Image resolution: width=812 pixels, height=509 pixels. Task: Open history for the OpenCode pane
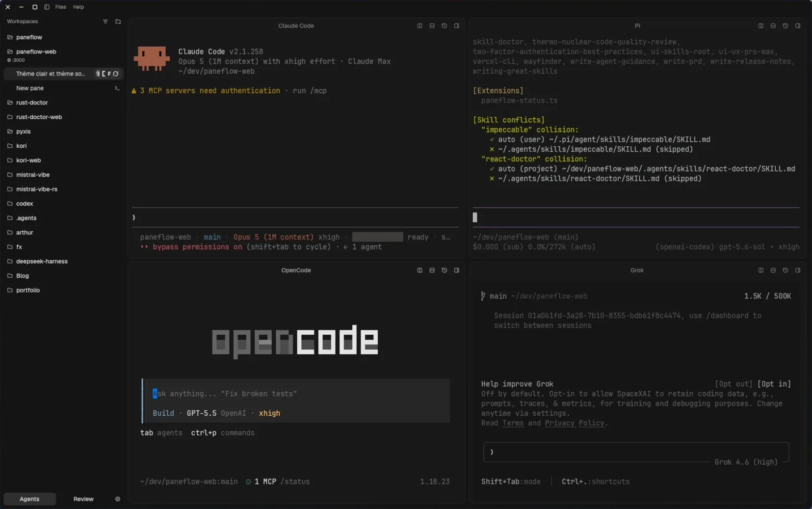coord(444,270)
